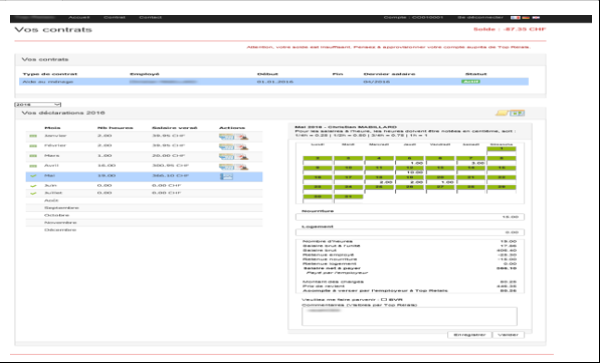The width and height of the screenshot is (600, 363).
Task: Click the green status icon for Janvier
Action: [33, 136]
